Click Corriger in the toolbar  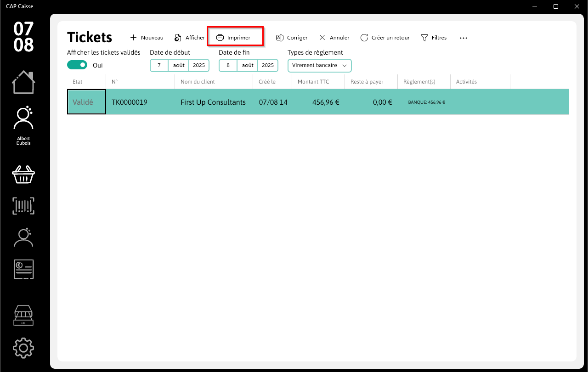[292, 38]
